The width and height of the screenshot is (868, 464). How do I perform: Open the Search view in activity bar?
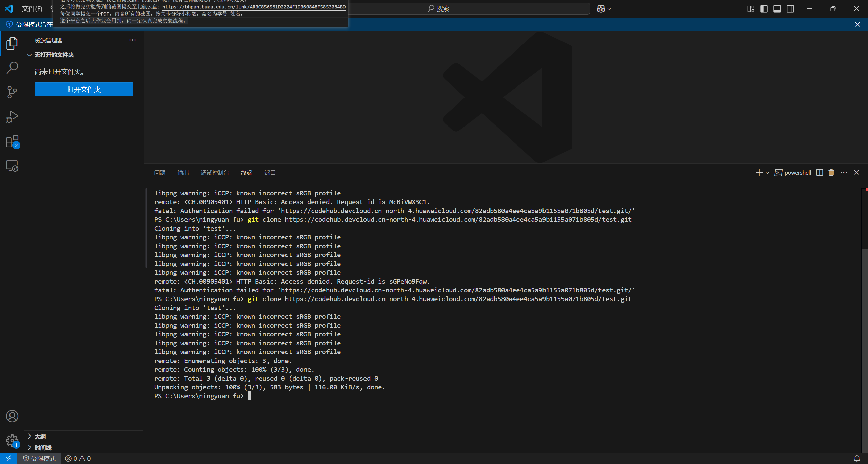coord(12,67)
